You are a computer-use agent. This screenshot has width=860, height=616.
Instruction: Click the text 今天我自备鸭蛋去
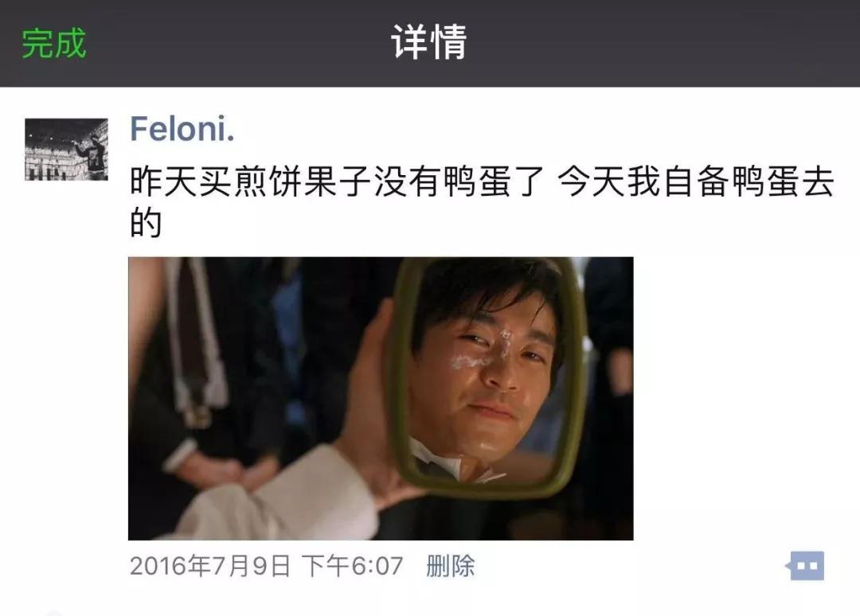(695, 181)
